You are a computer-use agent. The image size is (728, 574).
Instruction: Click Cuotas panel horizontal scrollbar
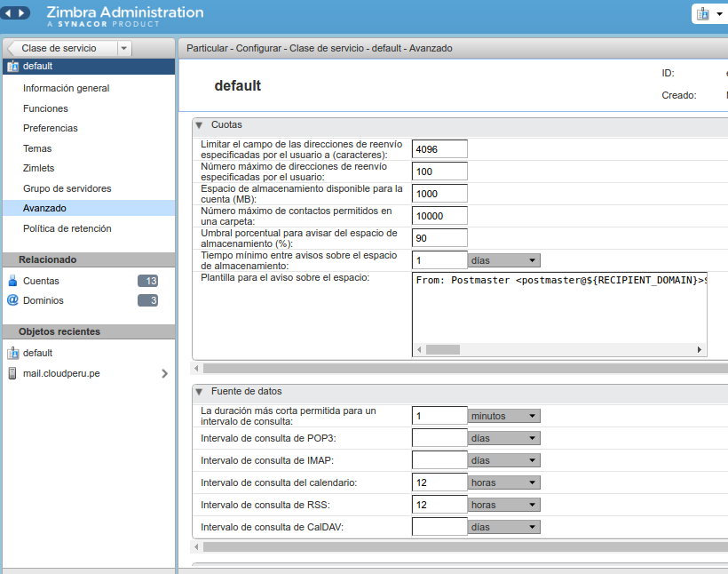[466, 369]
